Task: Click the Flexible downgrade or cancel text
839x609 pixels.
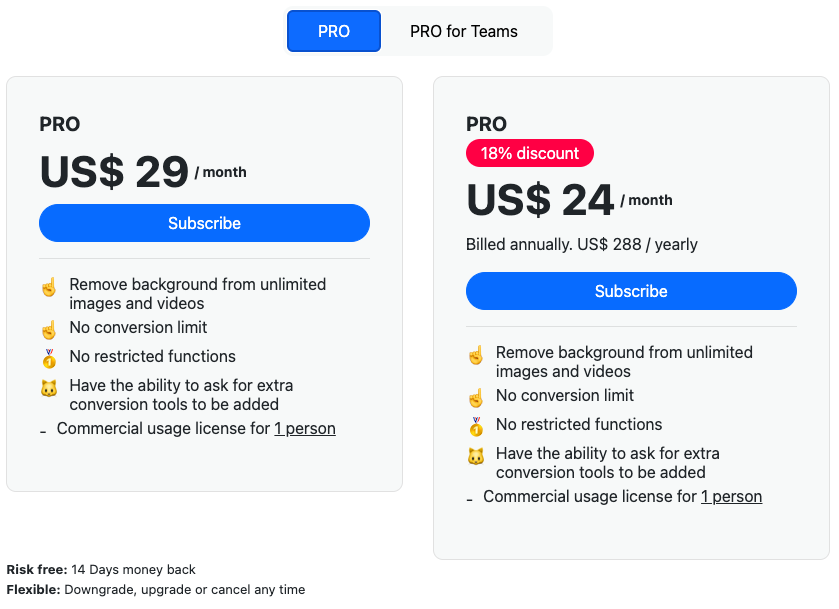Action: 156,590
